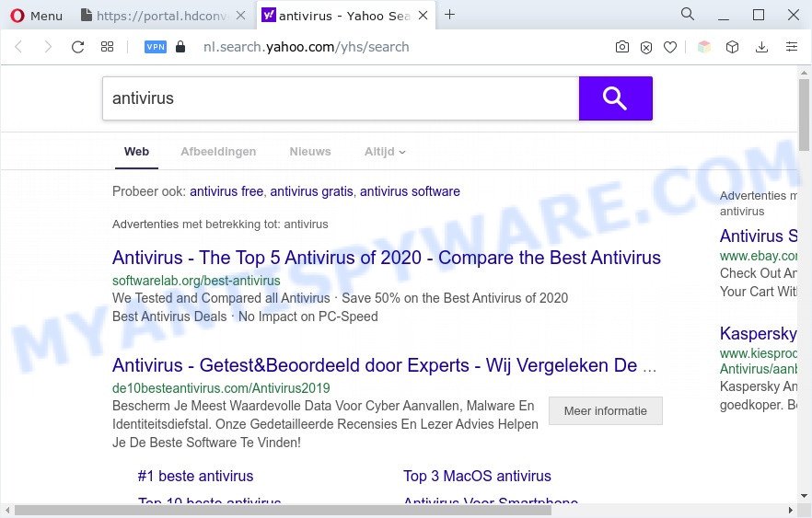
Task: Open downloads icon
Action: pyautogui.click(x=761, y=47)
